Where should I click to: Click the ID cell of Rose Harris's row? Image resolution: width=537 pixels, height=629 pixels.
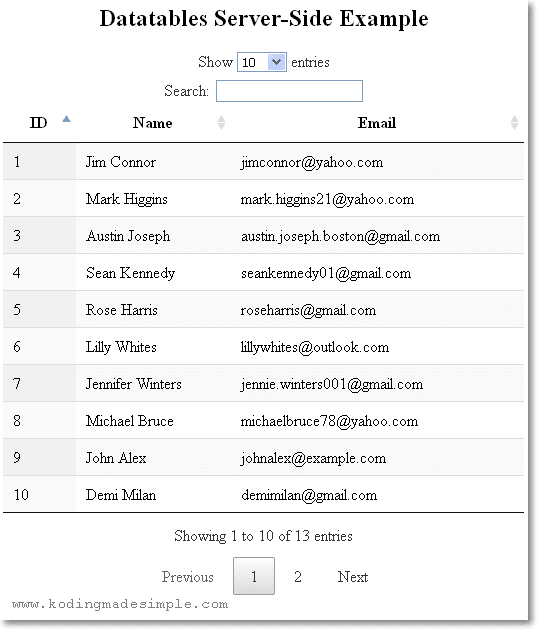click(x=39, y=309)
